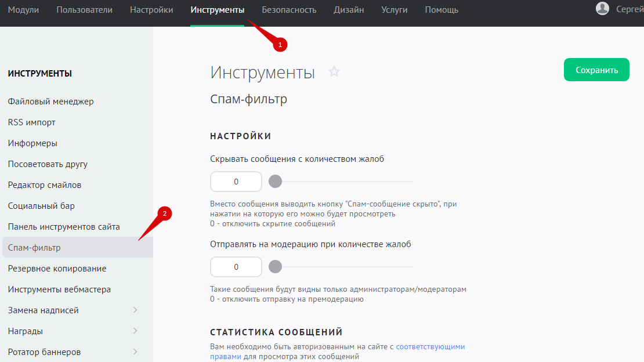The height and width of the screenshot is (362, 644).
Task: Switch to the Дизайн menu
Action: pos(349,10)
